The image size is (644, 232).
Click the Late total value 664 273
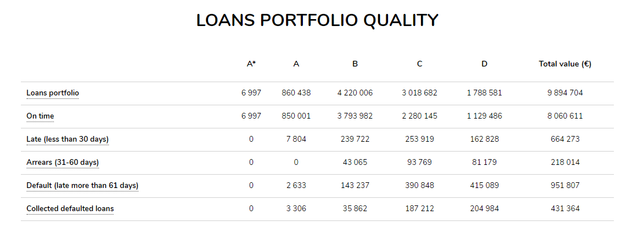click(x=565, y=139)
